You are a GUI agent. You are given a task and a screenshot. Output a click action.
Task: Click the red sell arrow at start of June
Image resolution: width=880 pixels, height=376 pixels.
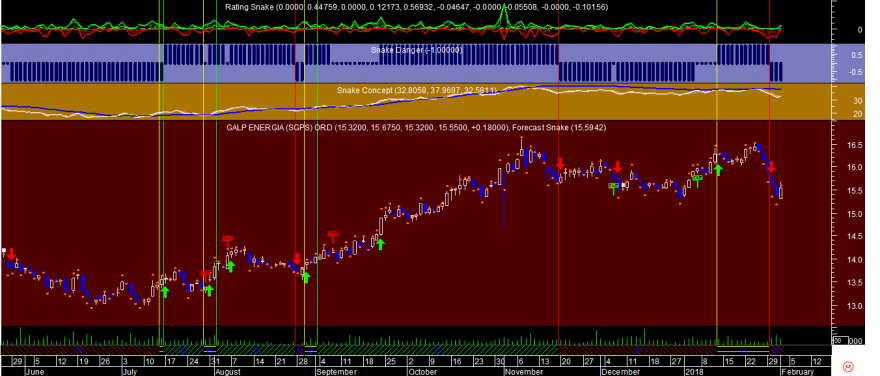[11, 254]
